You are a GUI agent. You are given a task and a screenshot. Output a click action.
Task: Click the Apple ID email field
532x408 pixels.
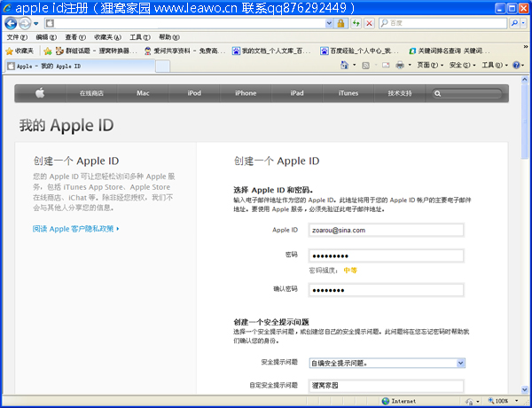(386, 230)
